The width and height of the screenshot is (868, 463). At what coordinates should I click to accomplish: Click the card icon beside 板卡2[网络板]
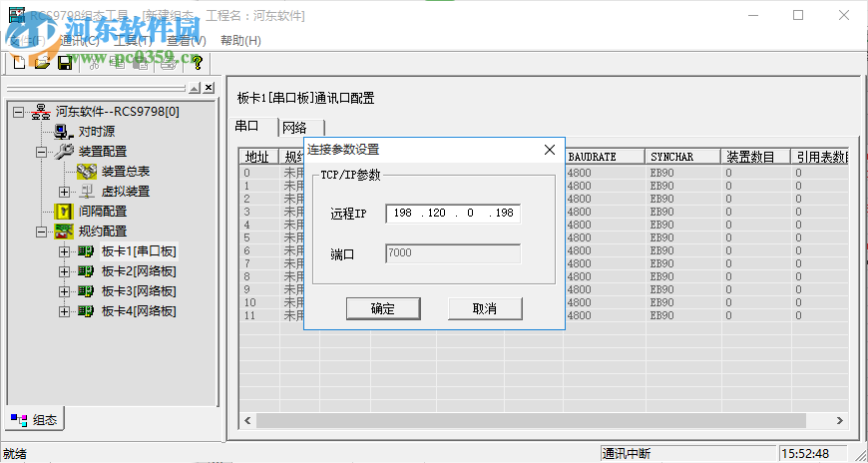click(86, 271)
